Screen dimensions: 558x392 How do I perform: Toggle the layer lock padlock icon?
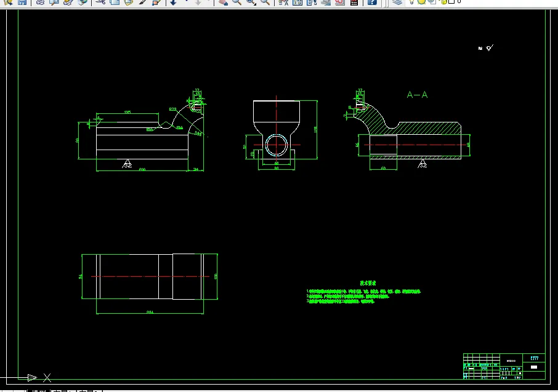tap(443, 2)
